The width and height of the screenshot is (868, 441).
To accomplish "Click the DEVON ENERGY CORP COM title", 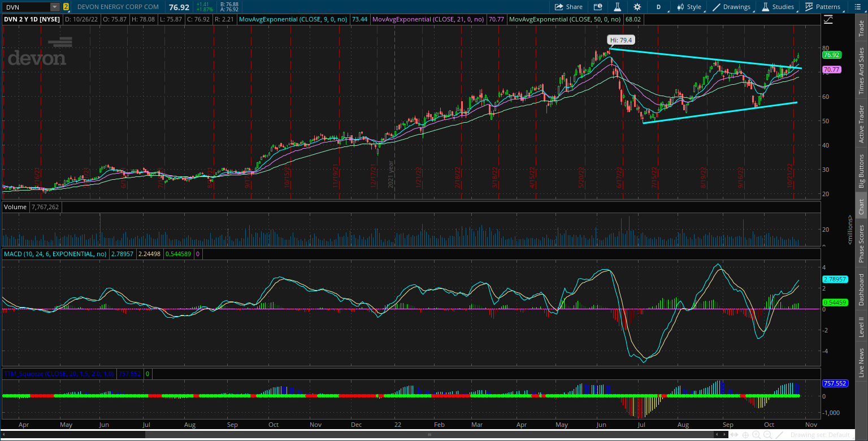I will pyautogui.click(x=117, y=7).
